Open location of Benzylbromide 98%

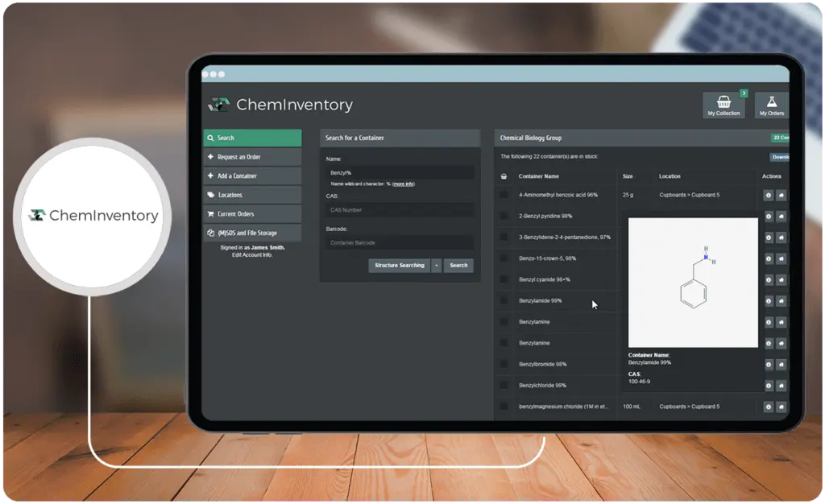pos(781,364)
